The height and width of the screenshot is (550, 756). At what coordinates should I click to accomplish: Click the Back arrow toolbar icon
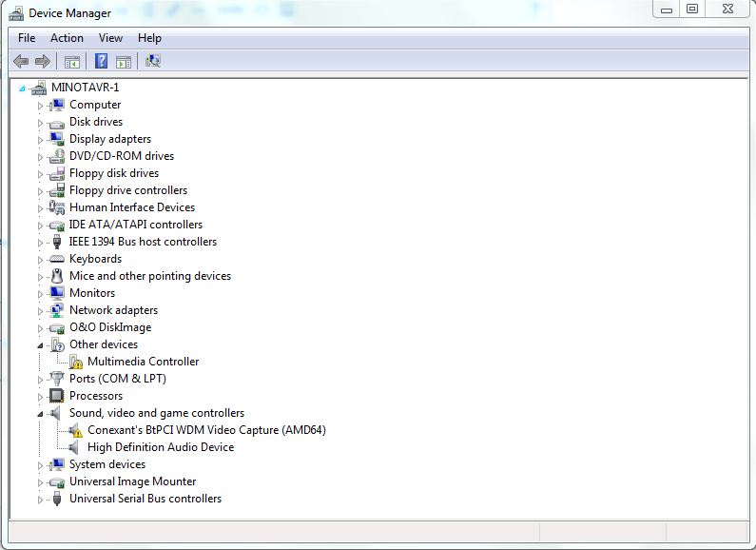21,61
